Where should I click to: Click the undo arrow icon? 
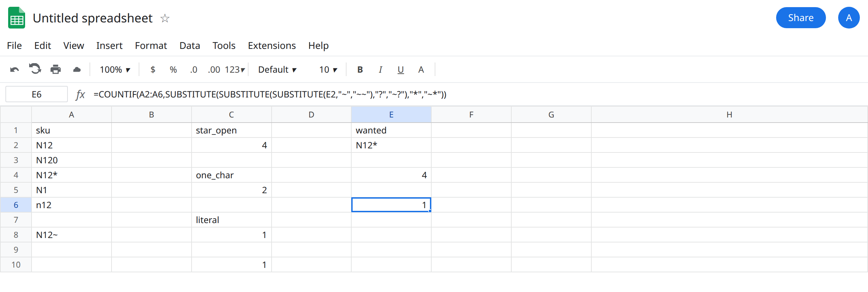[15, 70]
